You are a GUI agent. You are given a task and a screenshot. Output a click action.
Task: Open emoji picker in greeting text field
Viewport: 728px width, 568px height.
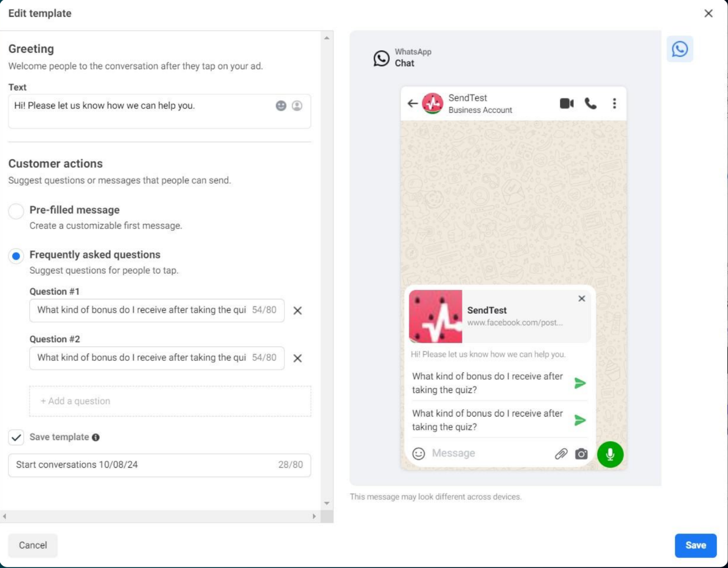coord(281,105)
